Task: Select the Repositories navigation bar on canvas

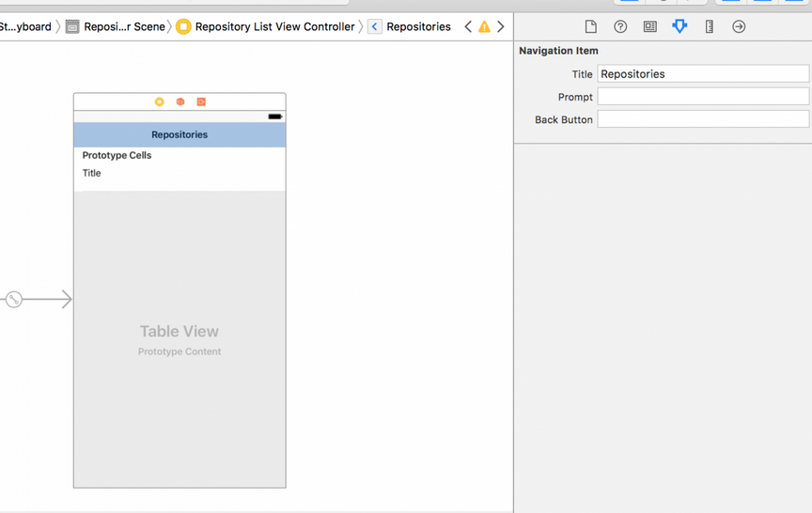Action: coord(180,134)
